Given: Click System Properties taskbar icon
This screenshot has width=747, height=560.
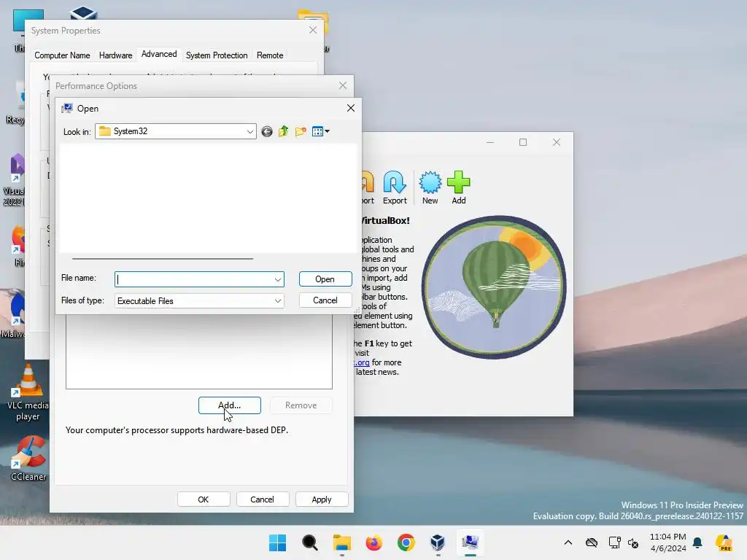Looking at the screenshot, I should [x=471, y=542].
